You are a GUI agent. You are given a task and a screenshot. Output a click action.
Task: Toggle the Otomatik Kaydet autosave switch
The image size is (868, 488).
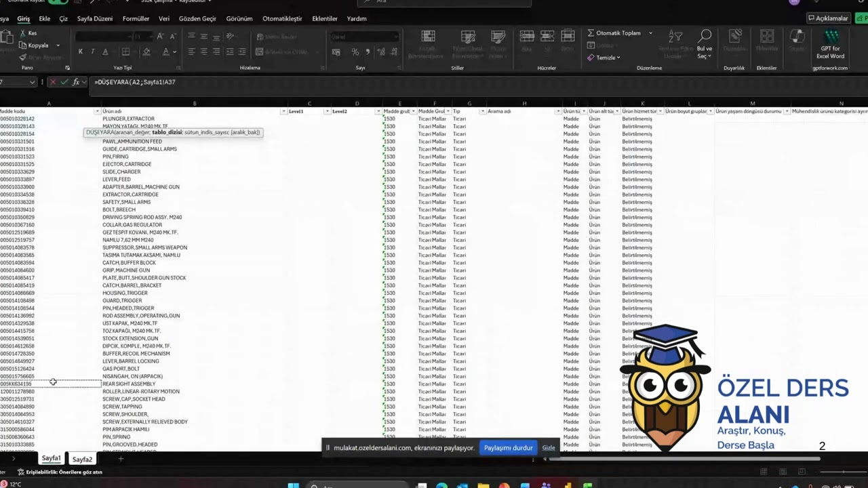point(57,2)
